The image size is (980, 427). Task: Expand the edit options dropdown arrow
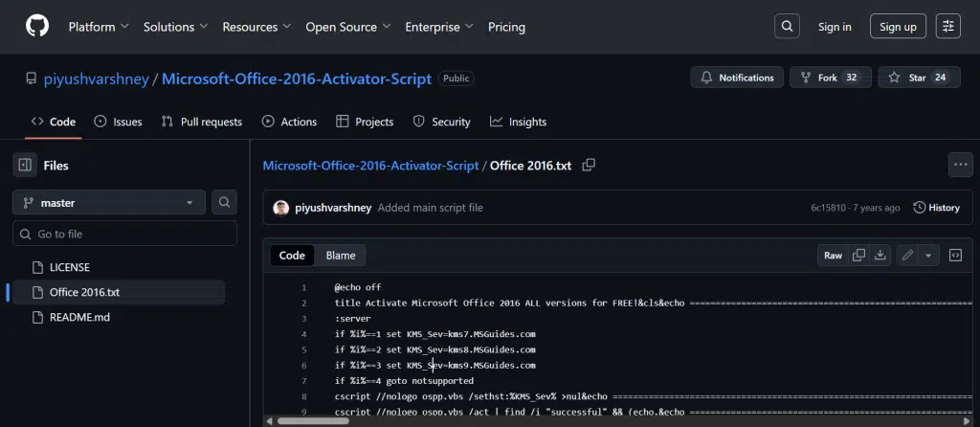coord(928,256)
